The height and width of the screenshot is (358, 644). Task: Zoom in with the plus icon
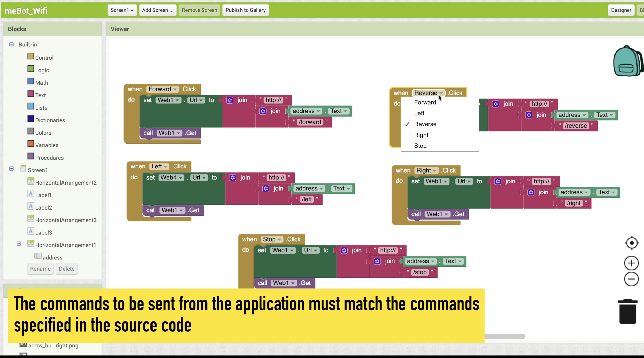coord(631,263)
